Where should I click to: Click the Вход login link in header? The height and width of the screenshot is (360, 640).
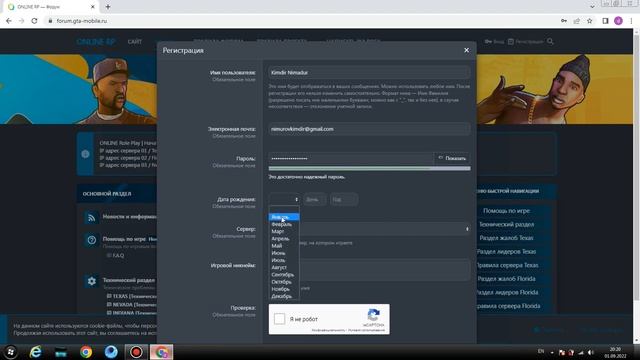coord(494,42)
